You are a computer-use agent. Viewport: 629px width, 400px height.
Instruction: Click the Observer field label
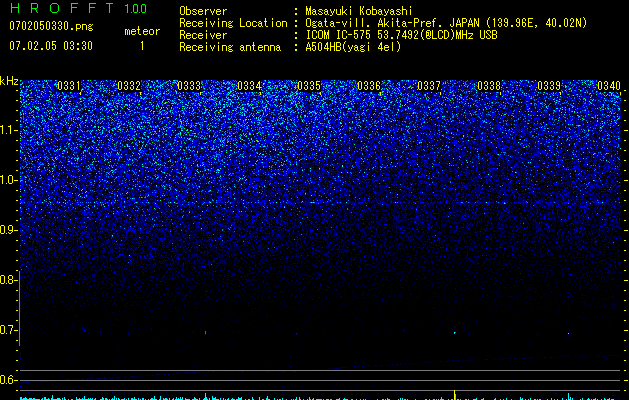click(203, 11)
